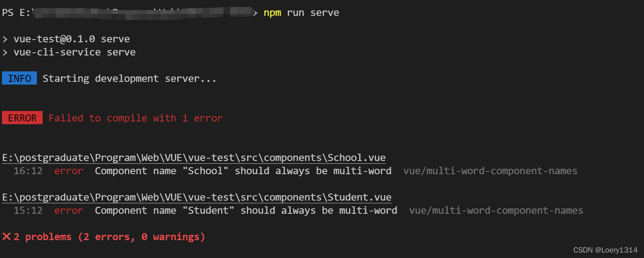644x258 pixels.
Task: Click the 'vue-cli-service serve' line
Action: tap(74, 52)
